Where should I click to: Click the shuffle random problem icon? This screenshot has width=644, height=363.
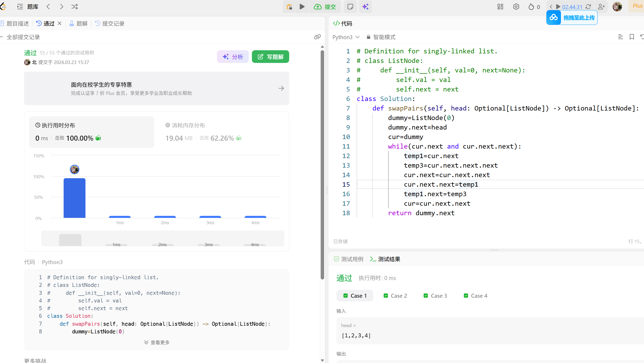(75, 7)
